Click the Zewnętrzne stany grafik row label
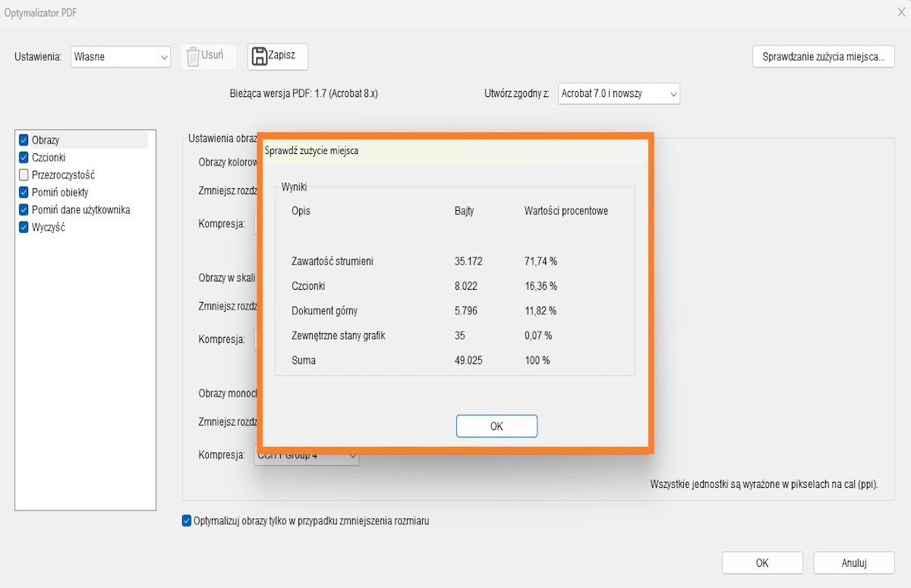This screenshot has width=911, height=588. pos(339,335)
